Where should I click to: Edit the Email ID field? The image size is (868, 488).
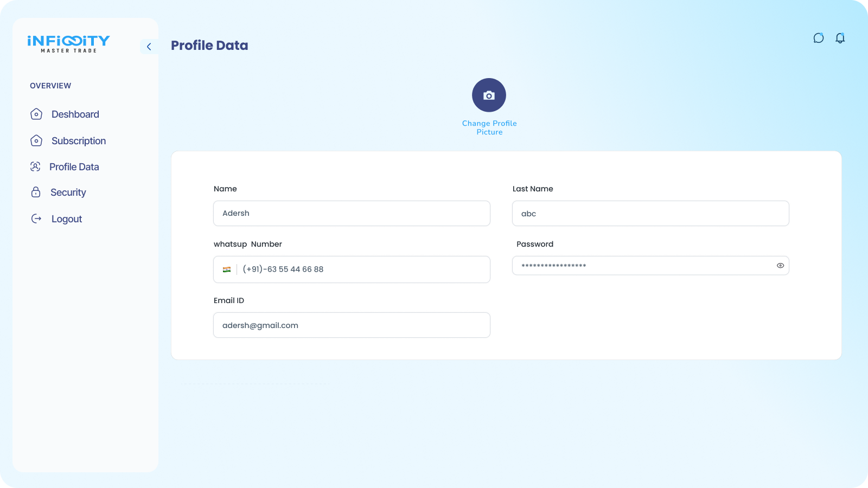pos(352,325)
